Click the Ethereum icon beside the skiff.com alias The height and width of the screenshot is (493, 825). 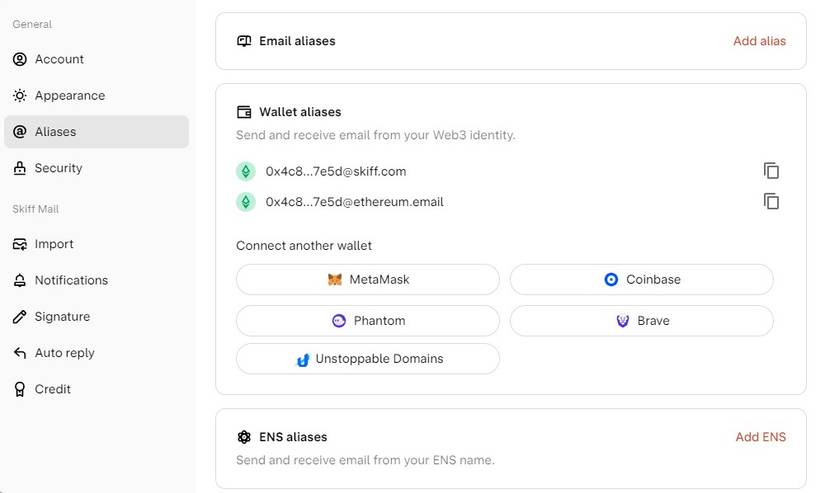[x=246, y=172]
